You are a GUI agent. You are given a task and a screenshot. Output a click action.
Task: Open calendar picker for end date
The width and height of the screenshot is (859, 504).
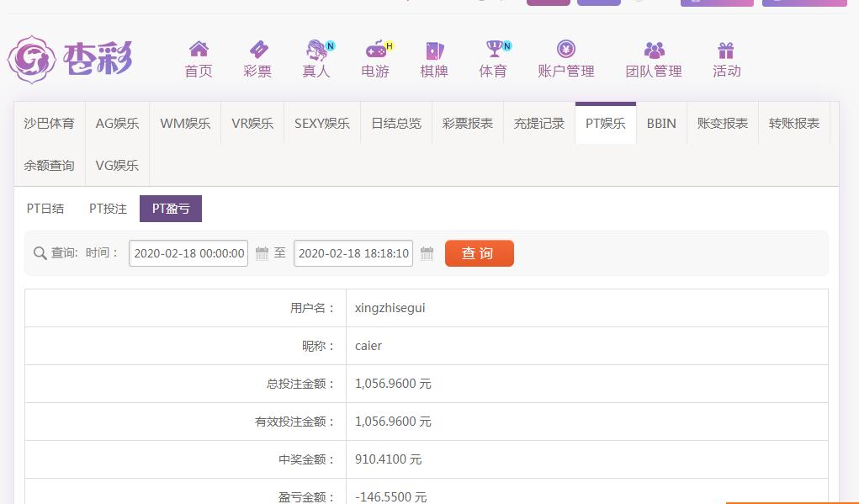[427, 253]
